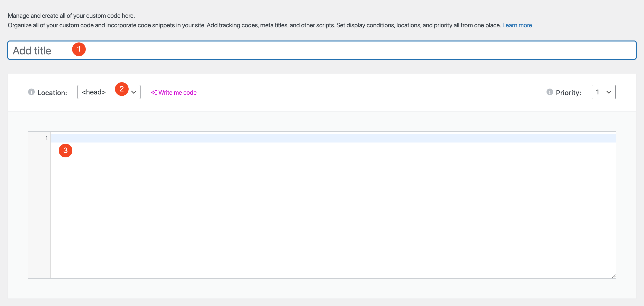Screen dimensions: 644x306
Task: Click line number 1 in the gutter
Action: [x=47, y=138]
